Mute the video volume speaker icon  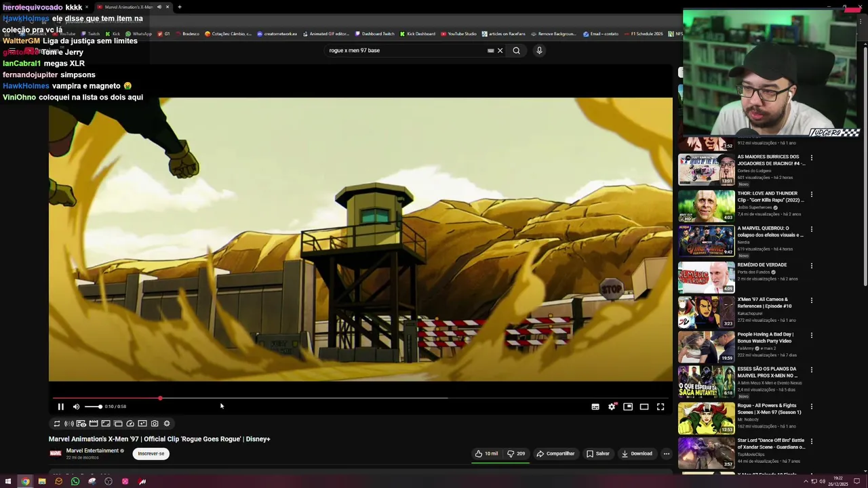pos(76,407)
